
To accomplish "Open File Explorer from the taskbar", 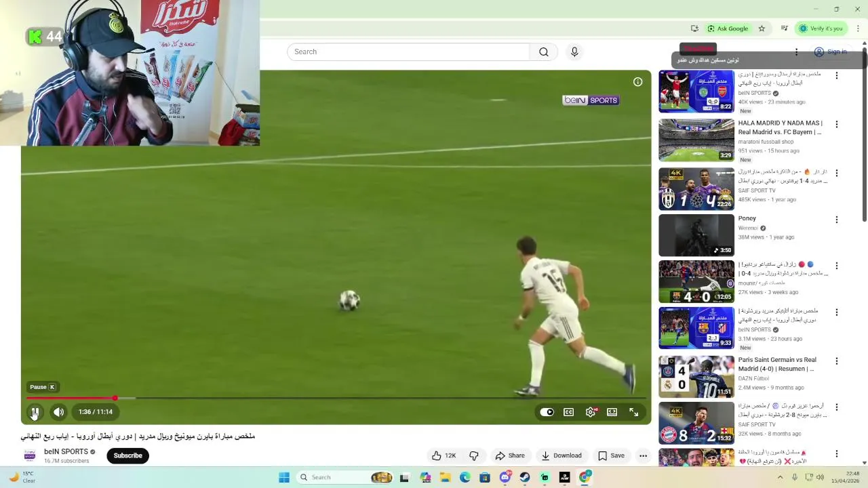I will pyautogui.click(x=445, y=477).
